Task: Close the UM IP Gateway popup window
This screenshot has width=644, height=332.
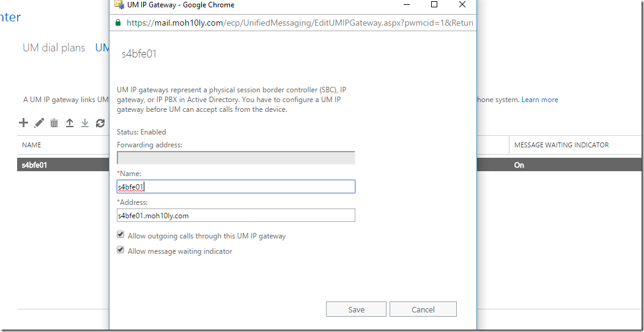Action: point(462,5)
